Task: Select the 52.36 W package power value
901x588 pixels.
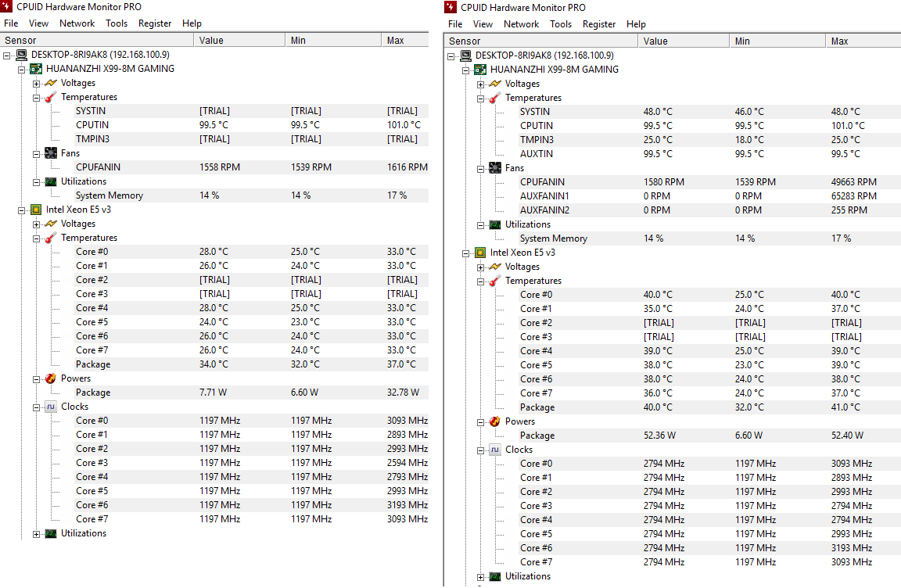Action: pos(659,436)
